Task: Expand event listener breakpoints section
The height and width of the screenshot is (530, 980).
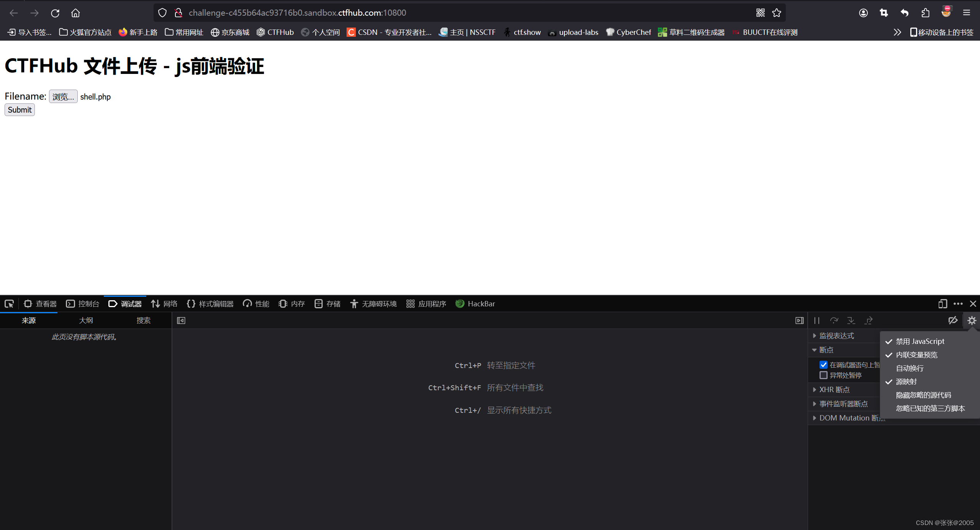Action: pos(843,404)
